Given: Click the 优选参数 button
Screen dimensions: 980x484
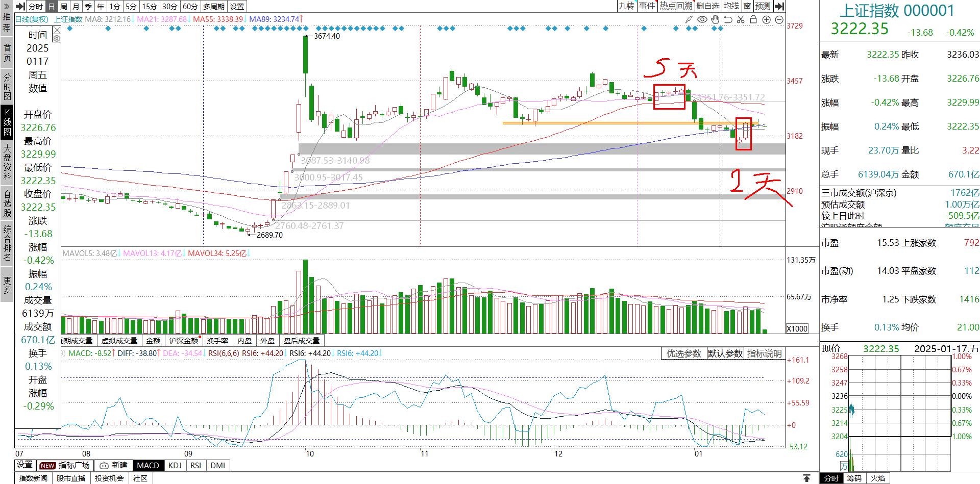Looking at the screenshot, I should point(683,353).
